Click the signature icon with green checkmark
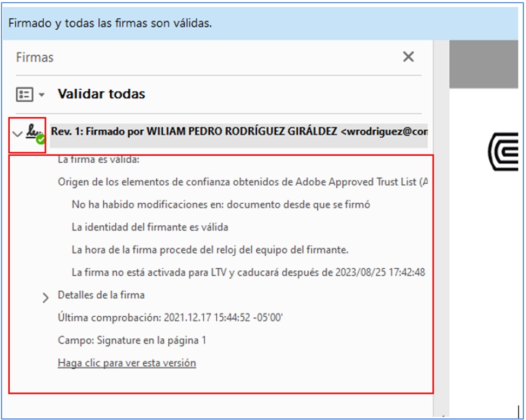Viewport: 526px width, 420px height. click(x=36, y=132)
